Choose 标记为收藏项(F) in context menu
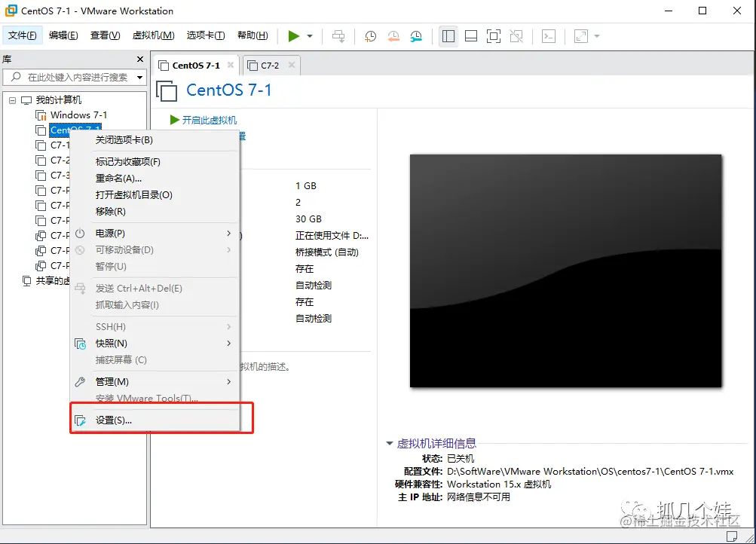This screenshot has width=756, height=544. click(x=155, y=162)
